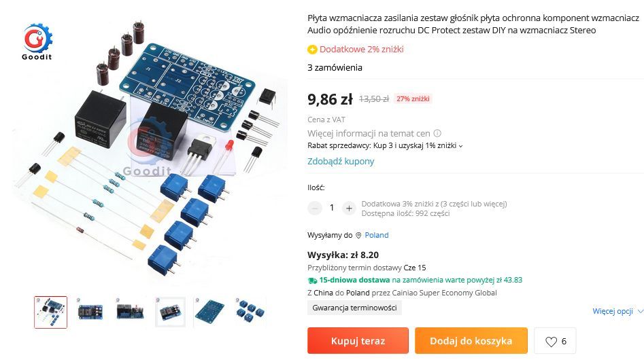This screenshot has width=644, height=362.
Task: Click the info icon beside price information
Action: (x=437, y=133)
